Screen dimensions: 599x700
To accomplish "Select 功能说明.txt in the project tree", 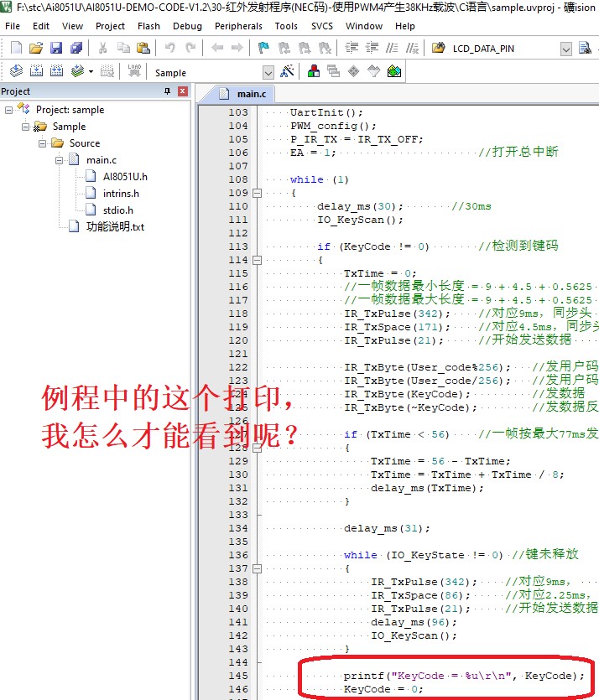I will 115,227.
